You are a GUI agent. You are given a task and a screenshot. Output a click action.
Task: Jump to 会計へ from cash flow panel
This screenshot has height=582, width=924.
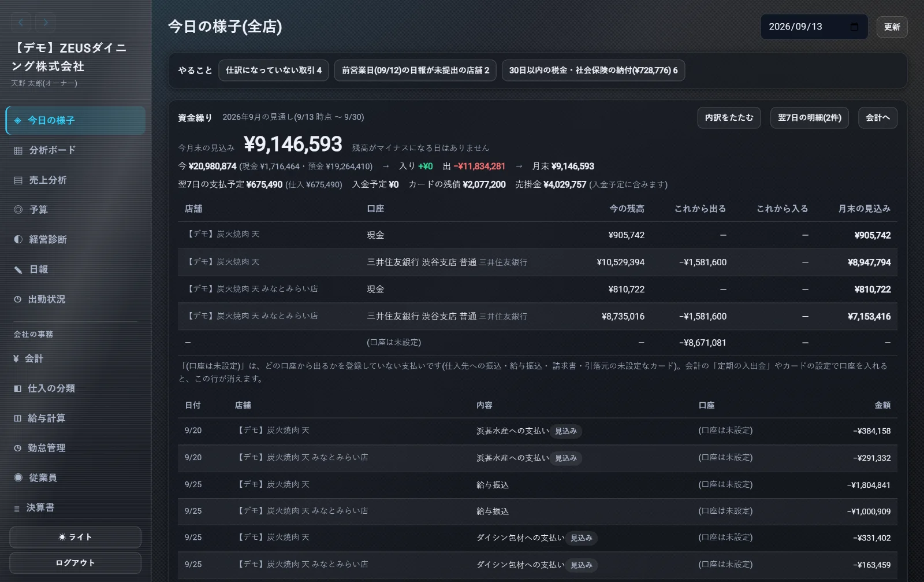(x=877, y=118)
